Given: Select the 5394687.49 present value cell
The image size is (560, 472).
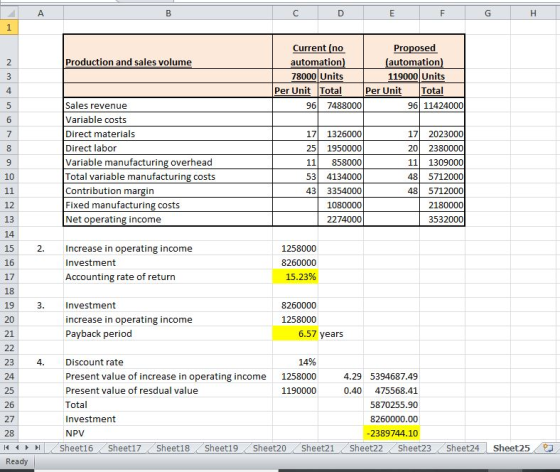Looking at the screenshot, I should 391,376.
